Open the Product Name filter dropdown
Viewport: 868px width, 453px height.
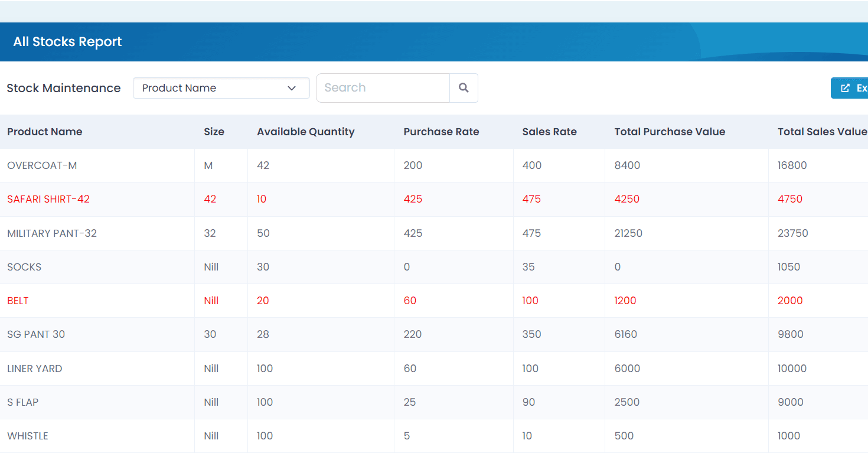click(221, 88)
